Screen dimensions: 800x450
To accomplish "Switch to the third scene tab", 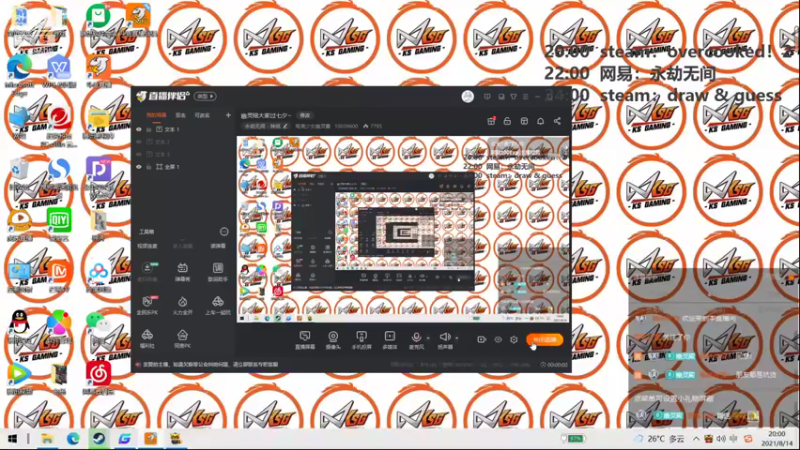I will (202, 115).
